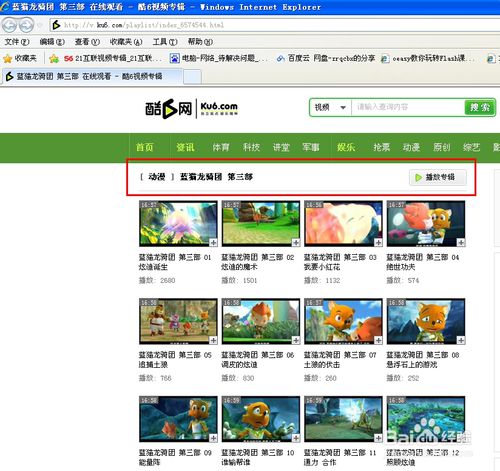Play episode 10 谁输帮谁 thumbnail
Screen dimensions: 500x471
click(261, 419)
